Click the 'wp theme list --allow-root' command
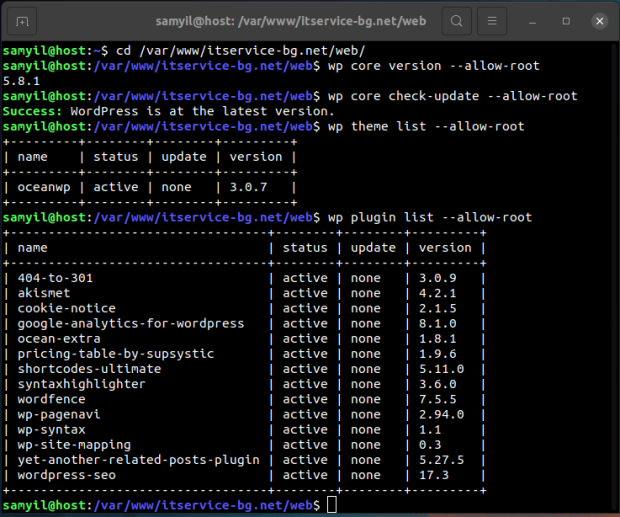620x517 pixels. pos(426,126)
